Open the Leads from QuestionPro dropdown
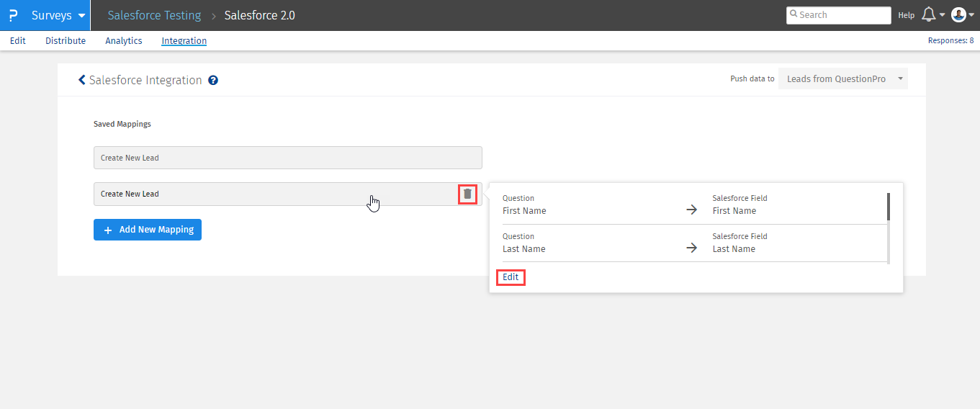The height and width of the screenshot is (409, 980). 843,79
